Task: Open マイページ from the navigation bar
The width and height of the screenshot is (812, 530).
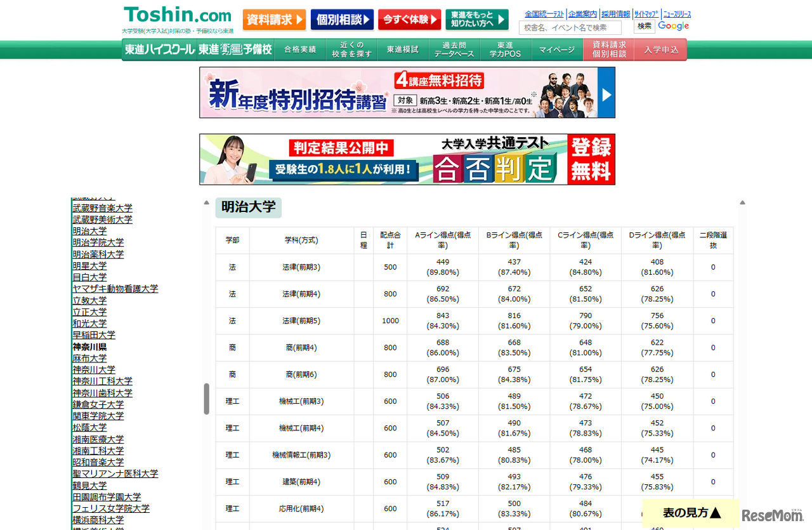Action: pyautogui.click(x=556, y=49)
